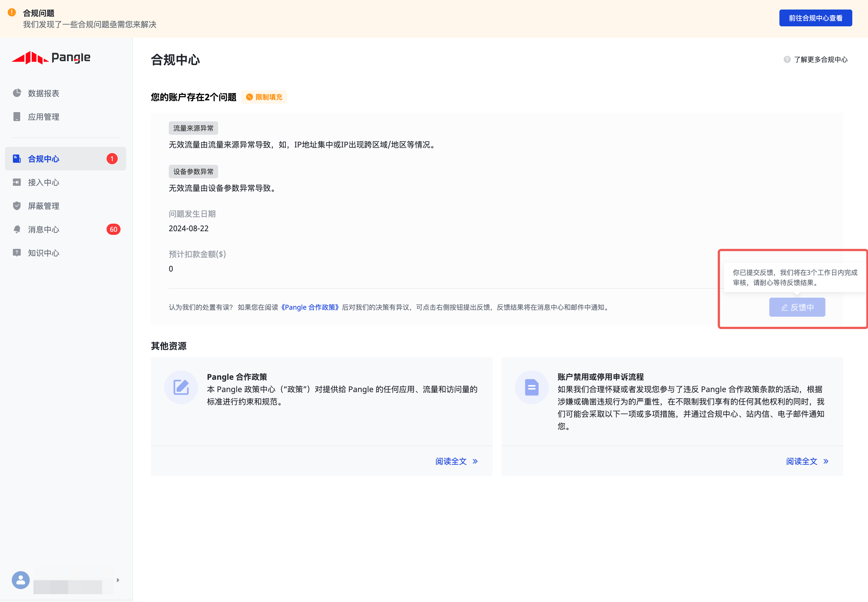868x602 pixels.
Task: Click the pencil icon in 反馈中 button
Action: pos(785,307)
